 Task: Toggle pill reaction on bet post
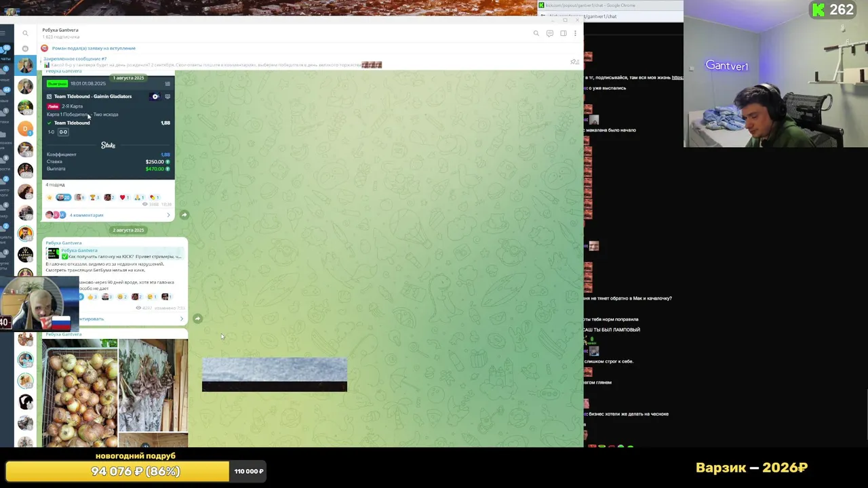click(x=154, y=197)
